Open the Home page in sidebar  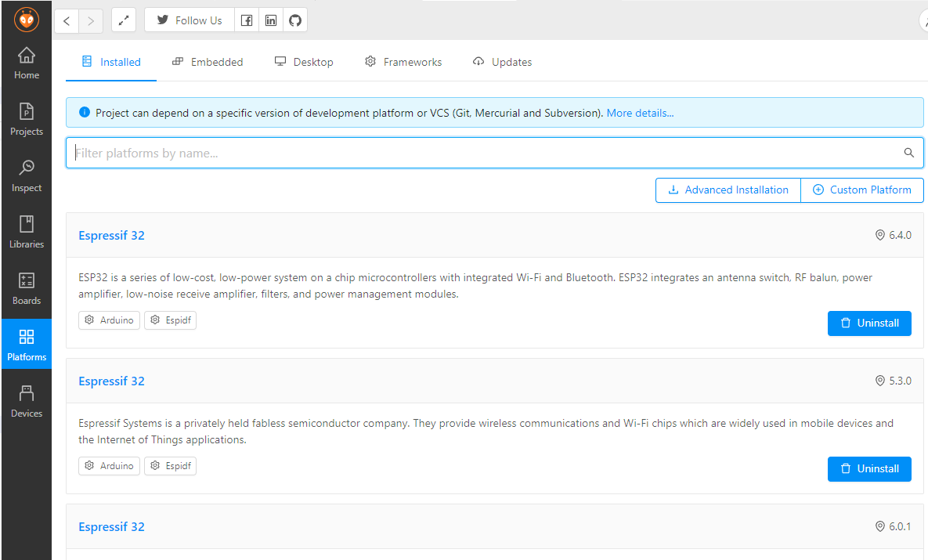pyautogui.click(x=27, y=63)
